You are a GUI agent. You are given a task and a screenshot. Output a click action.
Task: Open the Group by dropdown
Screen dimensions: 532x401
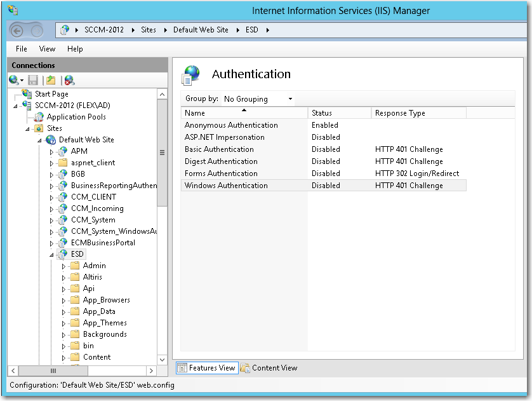258,99
